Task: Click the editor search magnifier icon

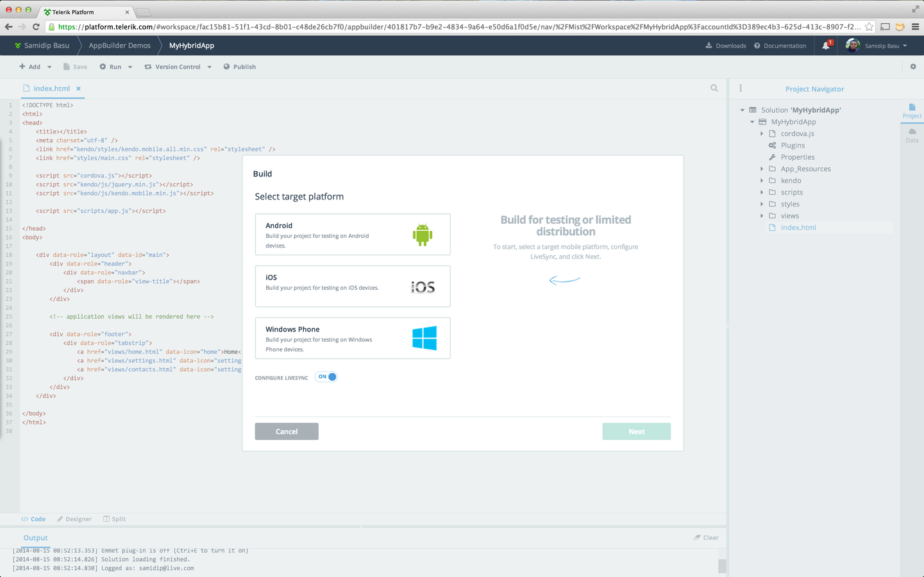Action: (x=714, y=88)
